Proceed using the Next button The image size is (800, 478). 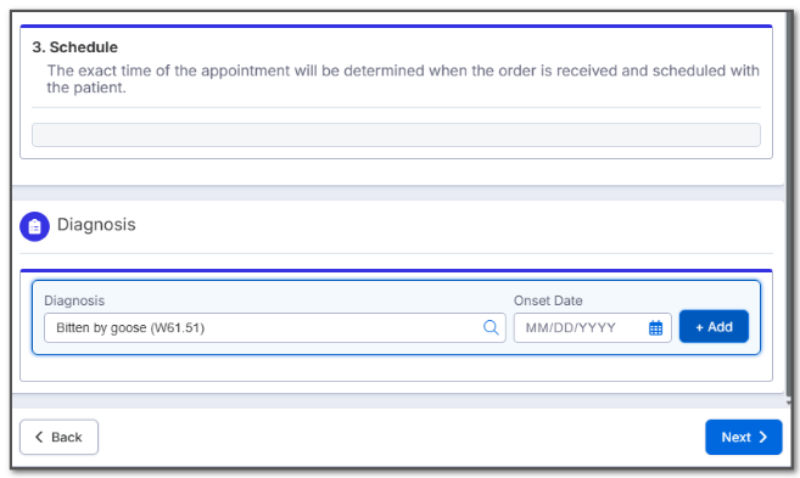click(743, 437)
